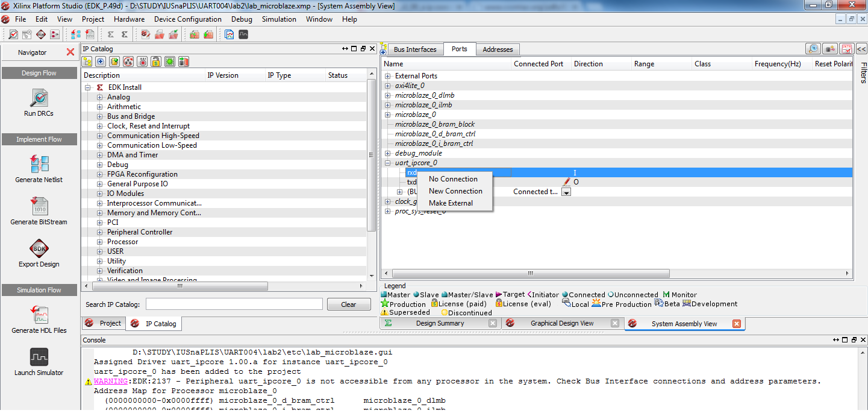Collapse the EDK Install tree node
The width and height of the screenshot is (868, 416).
[x=88, y=87]
